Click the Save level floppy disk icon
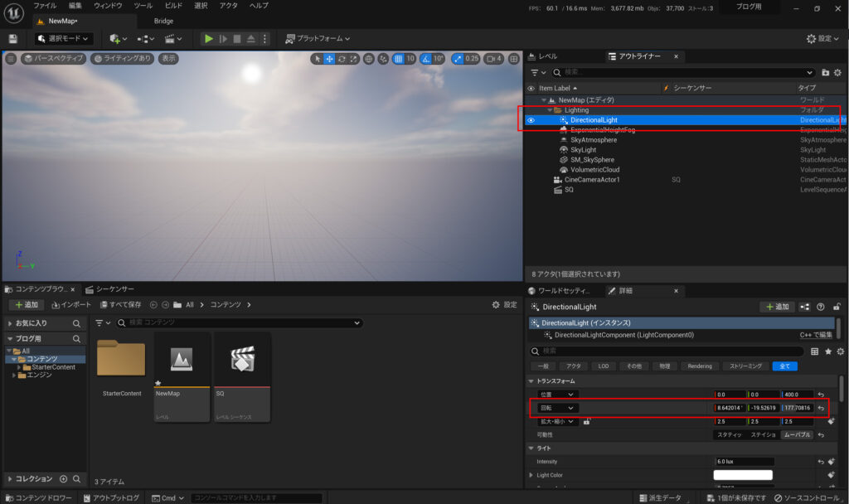849x504 pixels. (12, 39)
